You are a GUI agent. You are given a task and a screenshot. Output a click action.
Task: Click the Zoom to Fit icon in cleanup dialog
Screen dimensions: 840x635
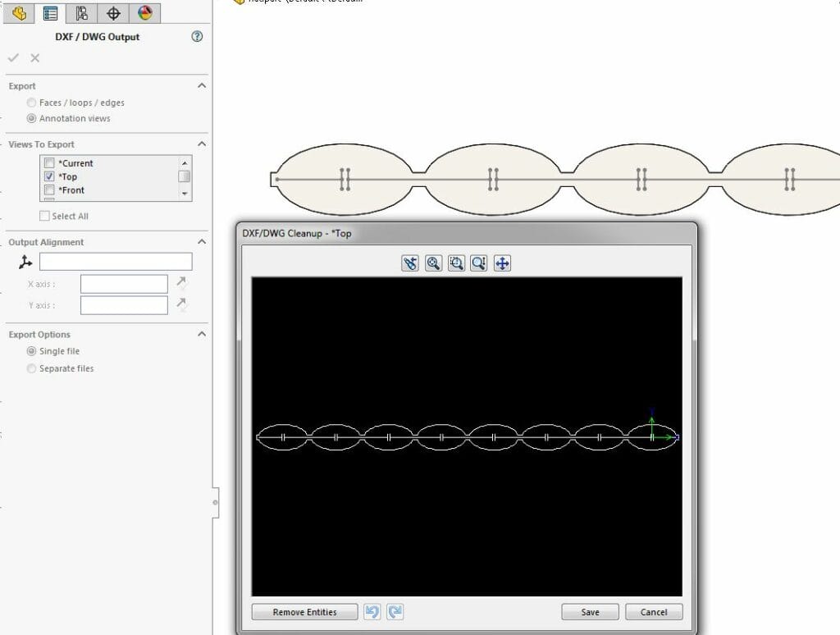click(x=433, y=263)
